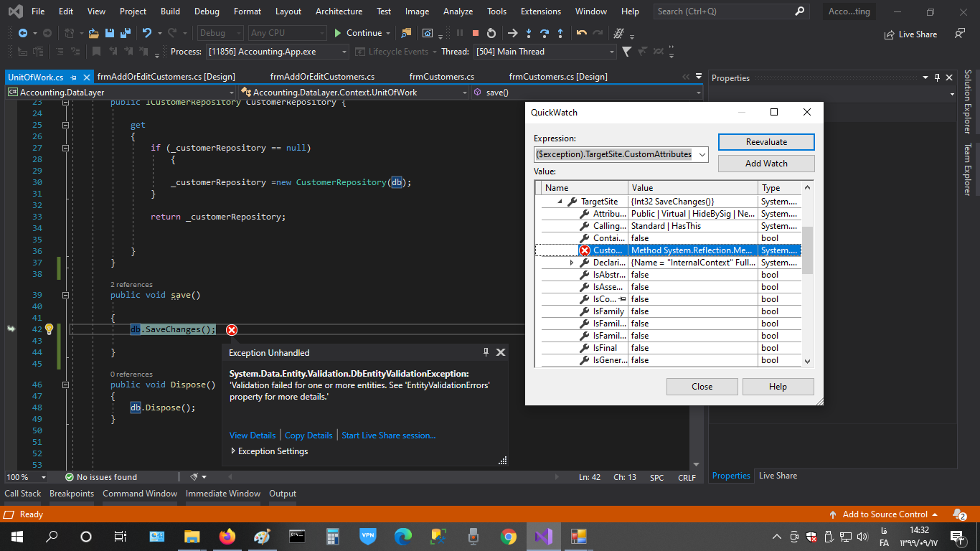Open the editor zoom level 100 % dropdown

point(44,477)
